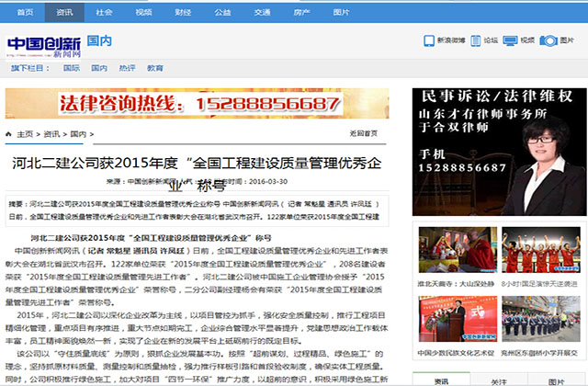Click 资讯 in the breadcrumb path
The width and height of the screenshot is (588, 386).
[51, 134]
